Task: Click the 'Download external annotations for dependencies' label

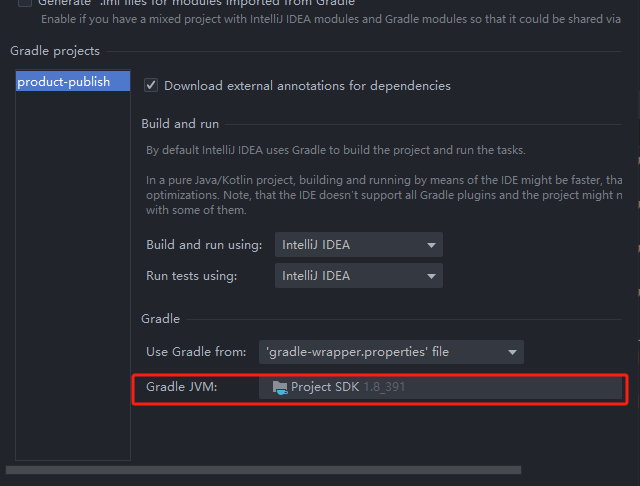Action: click(307, 86)
